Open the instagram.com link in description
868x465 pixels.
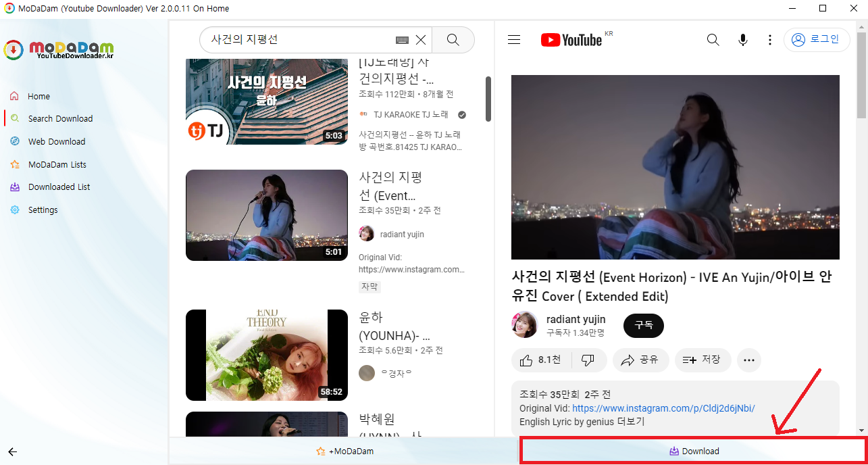tap(663, 408)
